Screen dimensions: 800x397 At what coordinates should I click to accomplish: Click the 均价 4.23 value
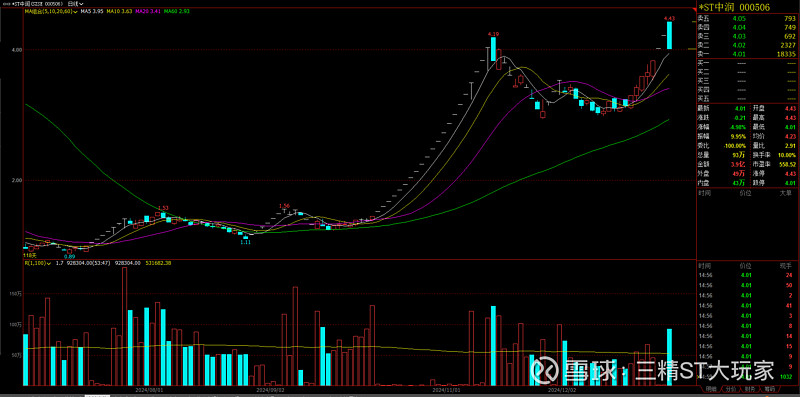(790, 136)
